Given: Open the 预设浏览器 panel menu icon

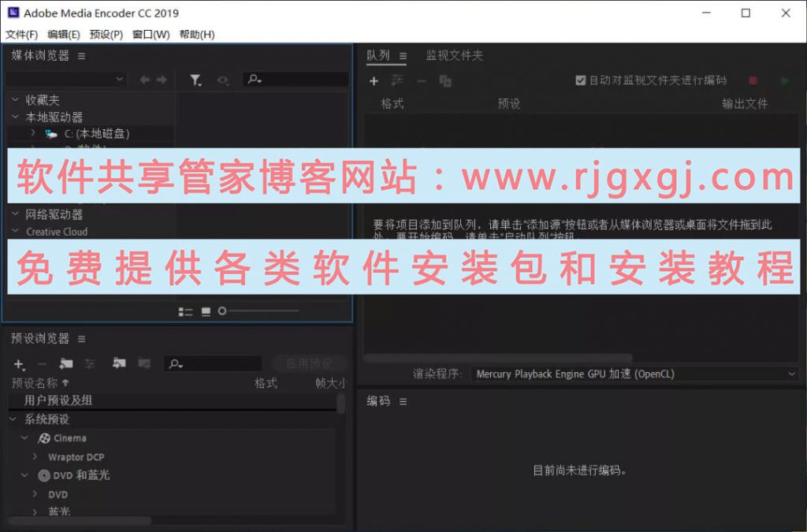Looking at the screenshot, I should (82, 339).
